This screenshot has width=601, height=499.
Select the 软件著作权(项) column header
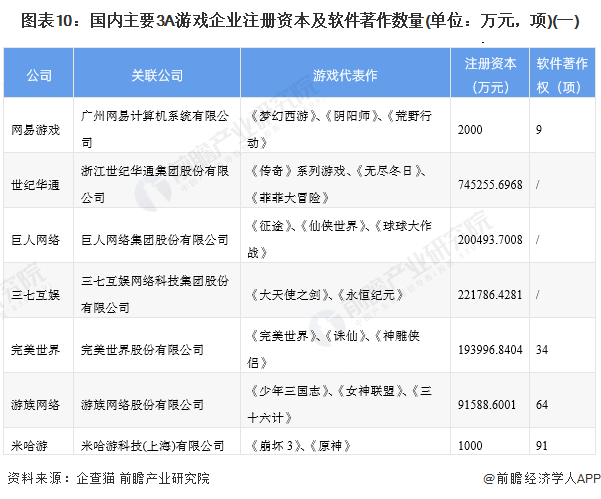[562, 73]
